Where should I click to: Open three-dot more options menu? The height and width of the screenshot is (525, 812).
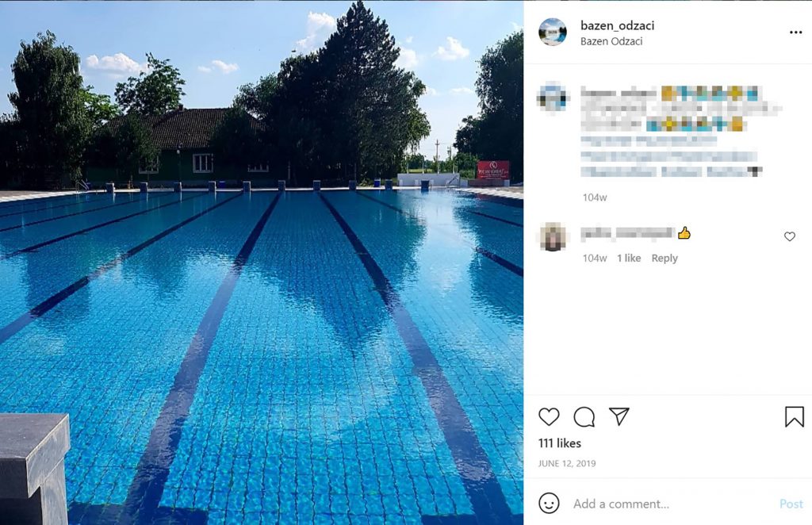pyautogui.click(x=795, y=32)
